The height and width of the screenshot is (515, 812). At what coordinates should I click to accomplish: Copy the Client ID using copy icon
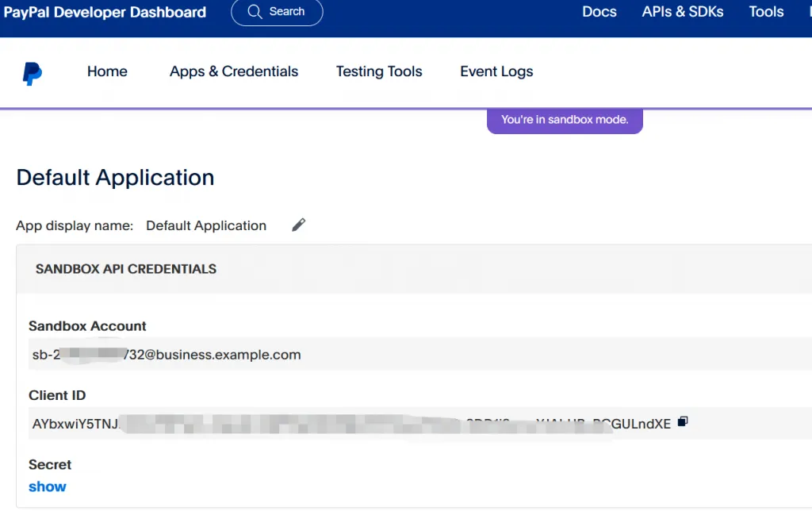pos(683,422)
